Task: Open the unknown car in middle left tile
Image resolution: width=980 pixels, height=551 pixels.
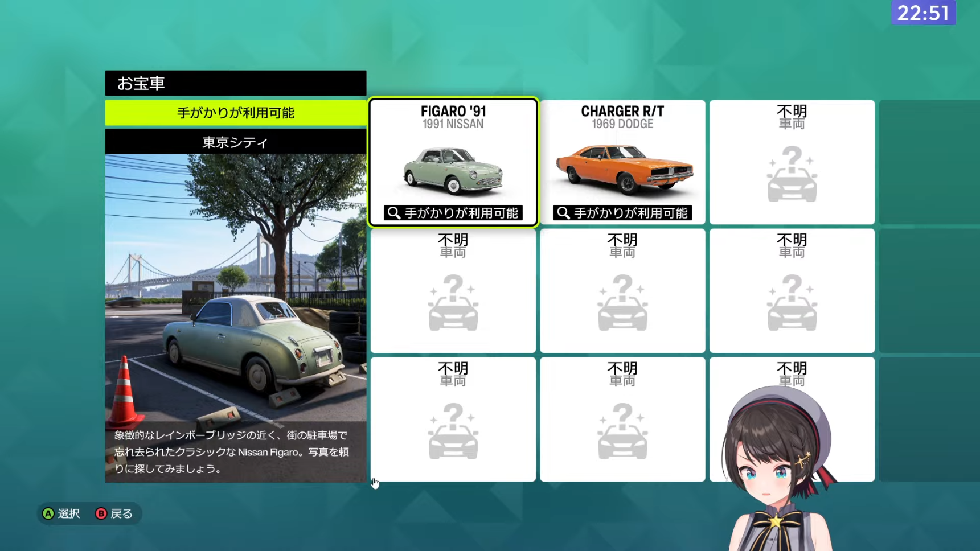Action: point(453,291)
